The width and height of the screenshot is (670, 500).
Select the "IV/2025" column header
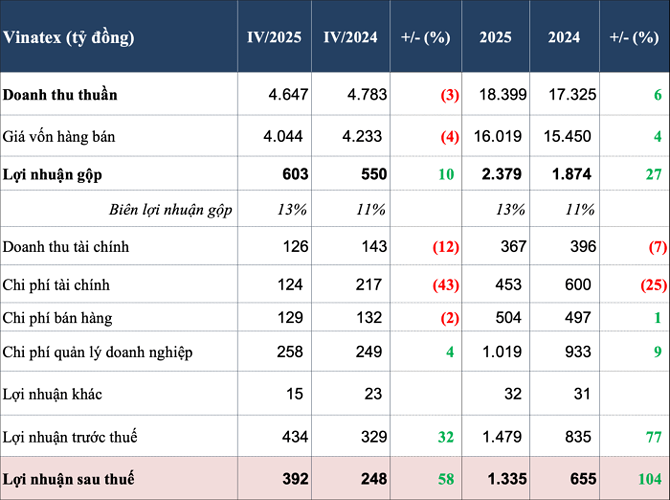tap(274, 37)
